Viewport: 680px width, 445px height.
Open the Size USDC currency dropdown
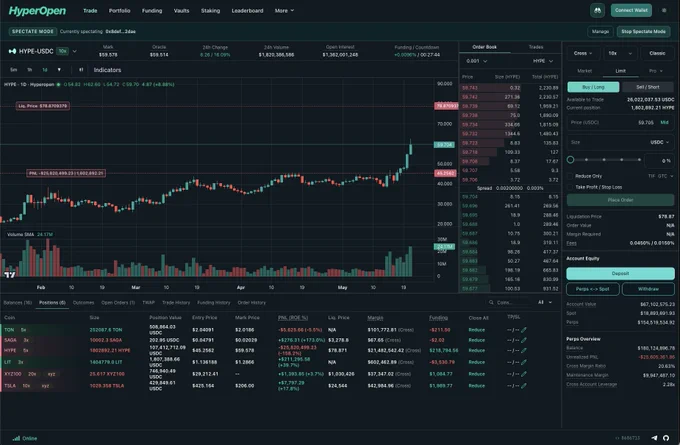tap(659, 142)
